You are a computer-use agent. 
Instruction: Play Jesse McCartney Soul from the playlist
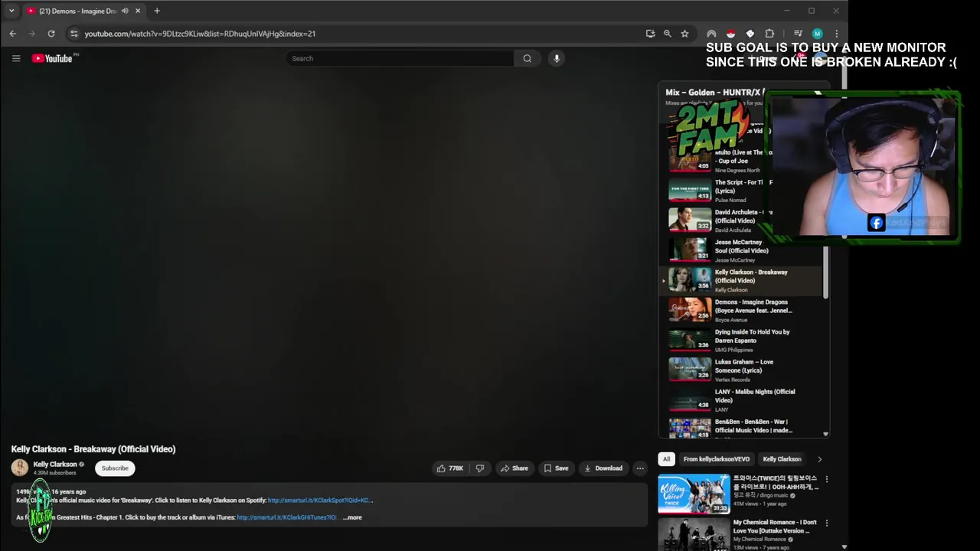coord(740,250)
